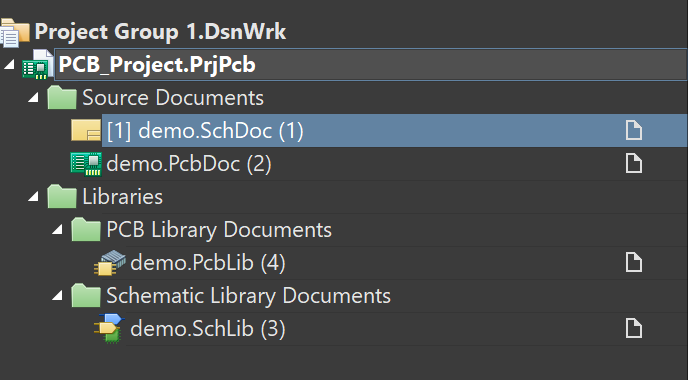The width and height of the screenshot is (688, 380).
Task: Click the Libraries folder icon
Action: pyautogui.click(x=62, y=196)
